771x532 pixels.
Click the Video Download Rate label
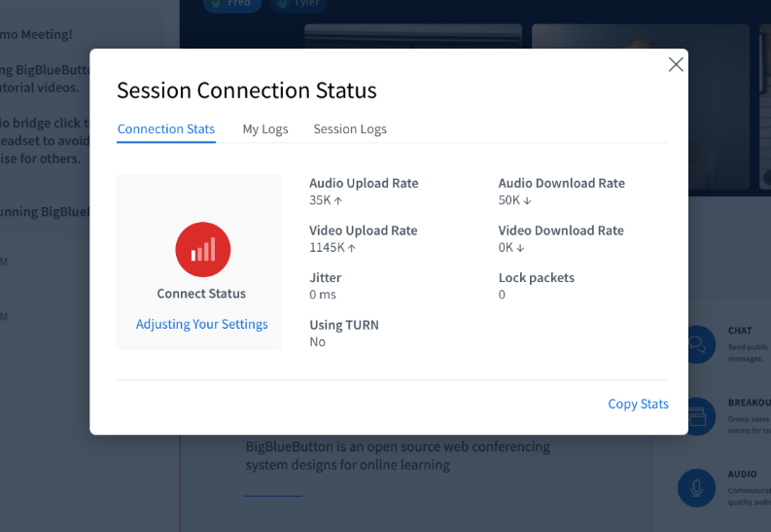561,231
